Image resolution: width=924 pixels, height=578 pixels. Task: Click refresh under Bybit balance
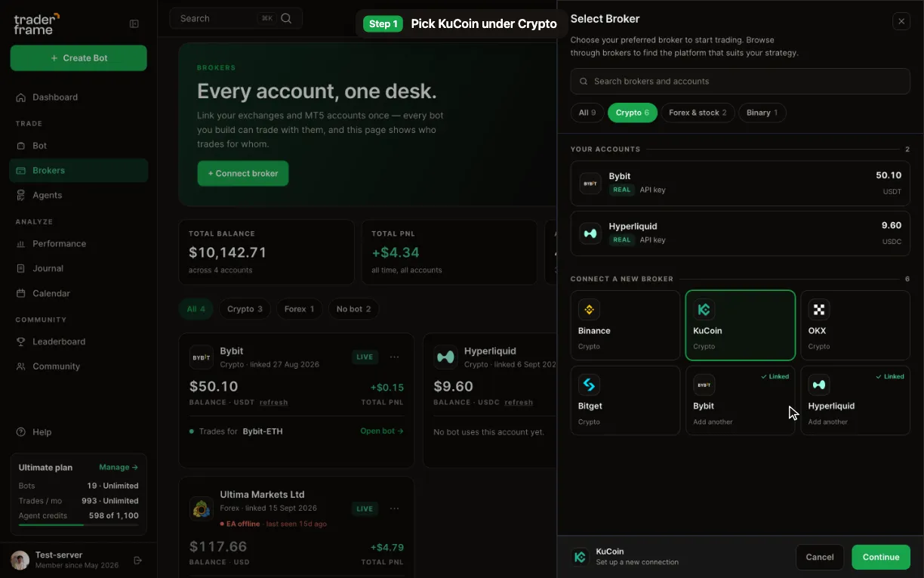click(x=273, y=403)
